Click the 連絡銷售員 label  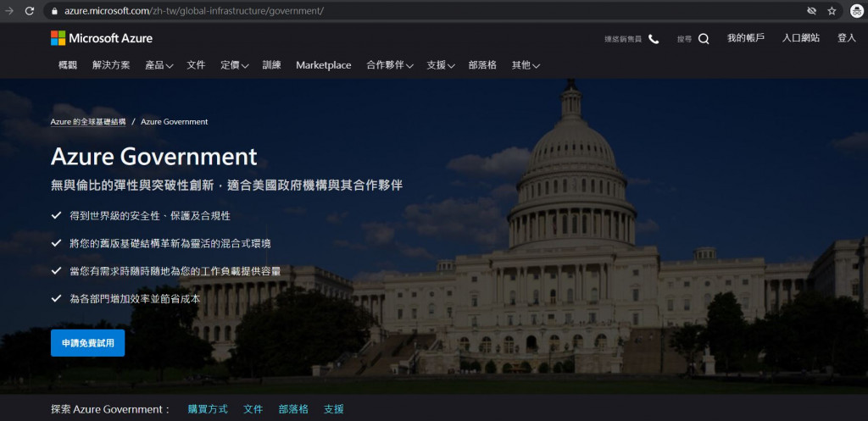click(623, 39)
